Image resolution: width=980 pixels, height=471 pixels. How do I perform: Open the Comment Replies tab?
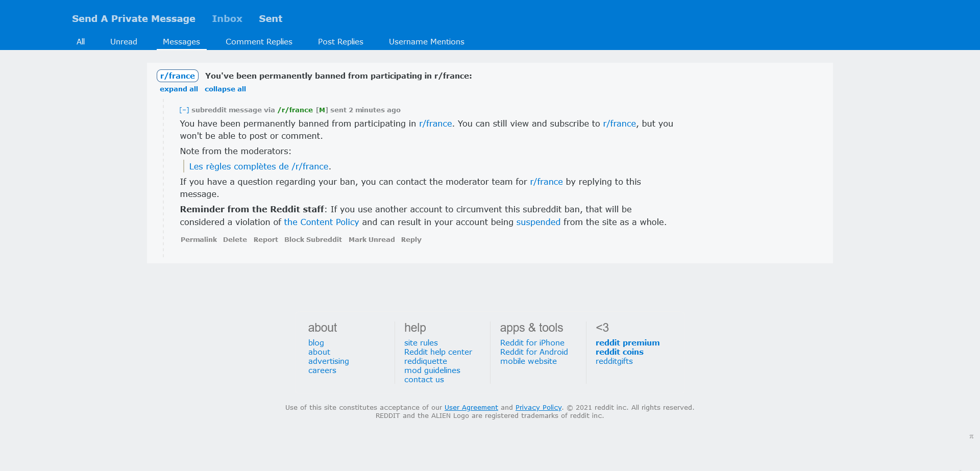click(x=259, y=42)
